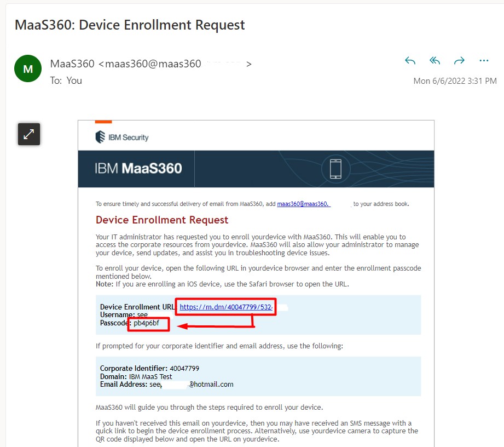This screenshot has width=504, height=447.
Task: Click the passcode value pb4p6bf
Action: coord(146,323)
